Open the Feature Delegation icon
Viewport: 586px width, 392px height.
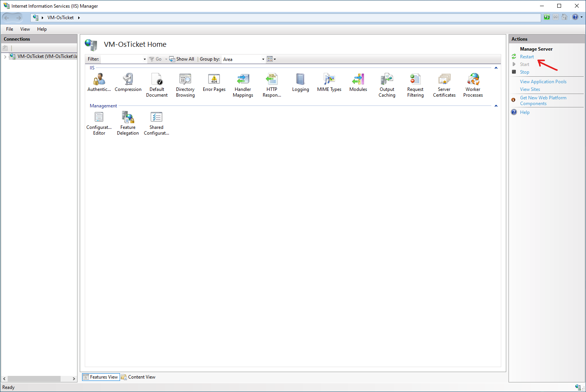click(x=128, y=123)
